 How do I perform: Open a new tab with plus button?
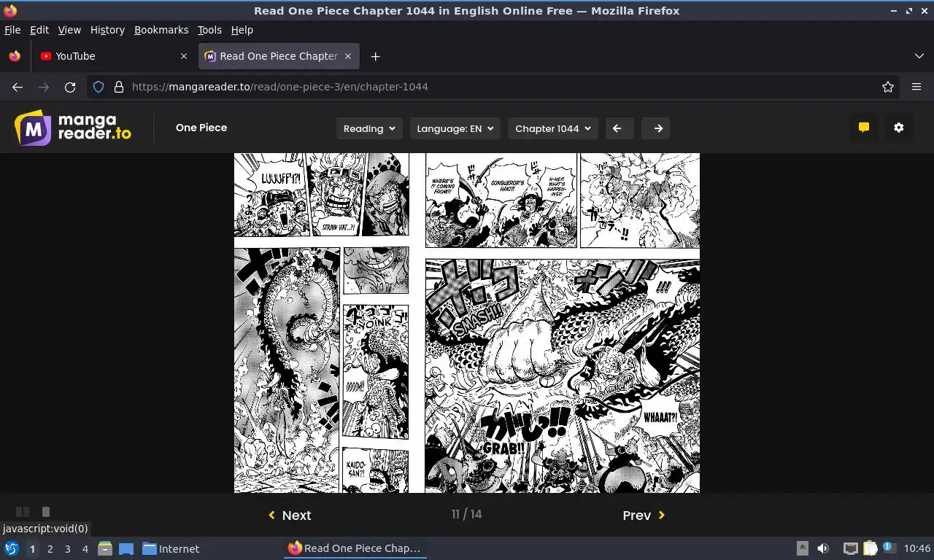[375, 56]
